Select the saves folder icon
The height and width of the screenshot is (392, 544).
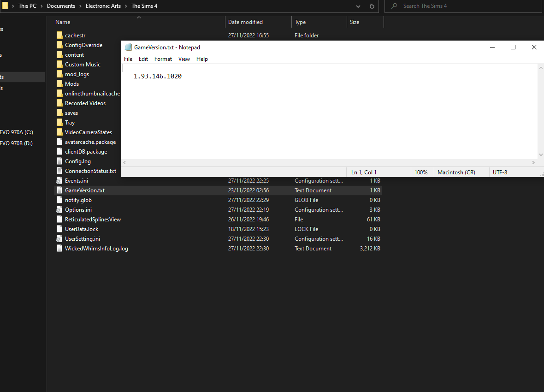tap(59, 113)
